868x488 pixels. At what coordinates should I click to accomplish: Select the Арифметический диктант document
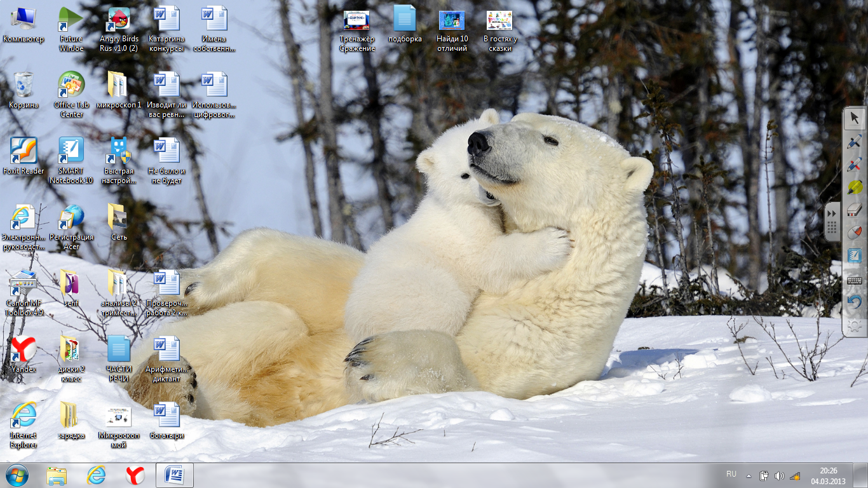166,360
